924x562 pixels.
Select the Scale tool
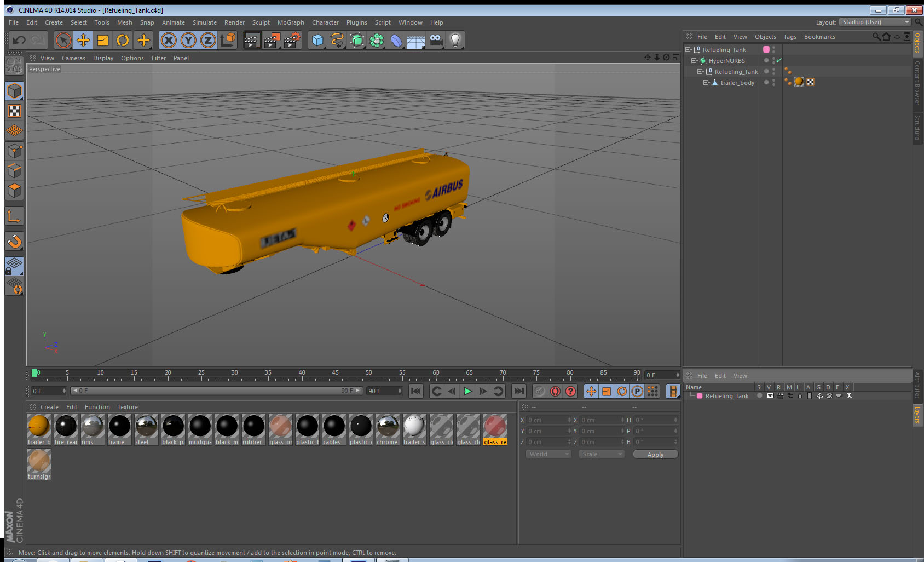pyautogui.click(x=103, y=40)
